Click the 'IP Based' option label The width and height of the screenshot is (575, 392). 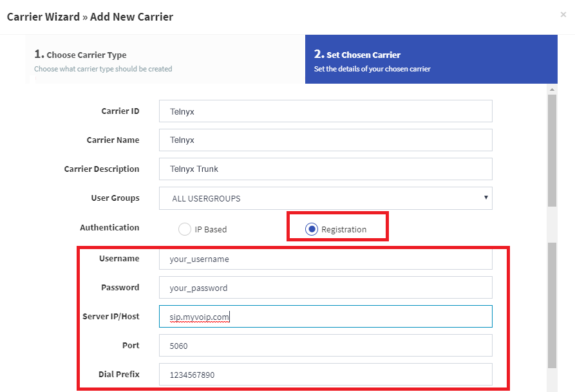click(211, 230)
